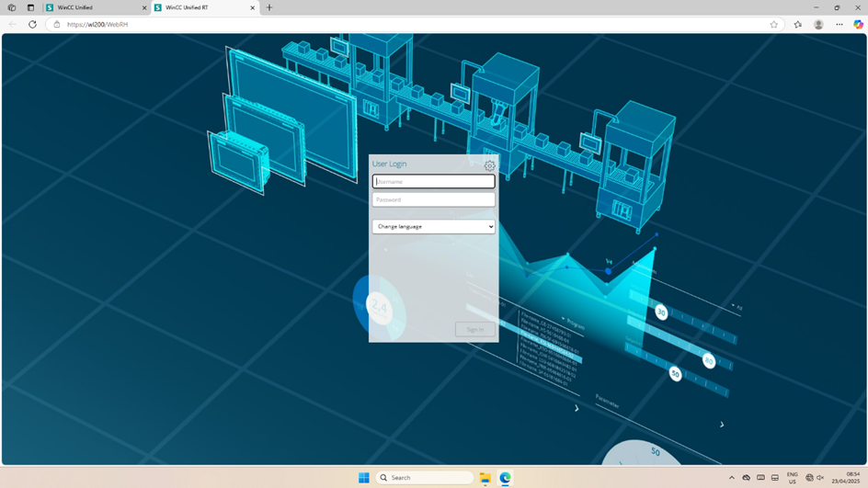Open File Explorer from the taskbar

point(485,478)
